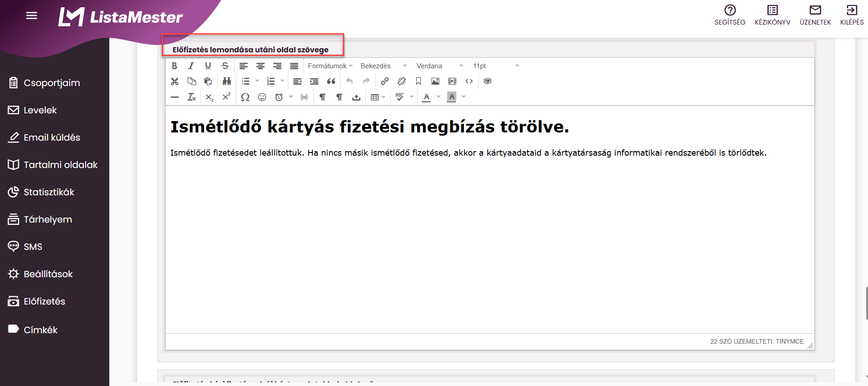Increase paragraph indent
The height and width of the screenshot is (386, 868).
tap(314, 81)
